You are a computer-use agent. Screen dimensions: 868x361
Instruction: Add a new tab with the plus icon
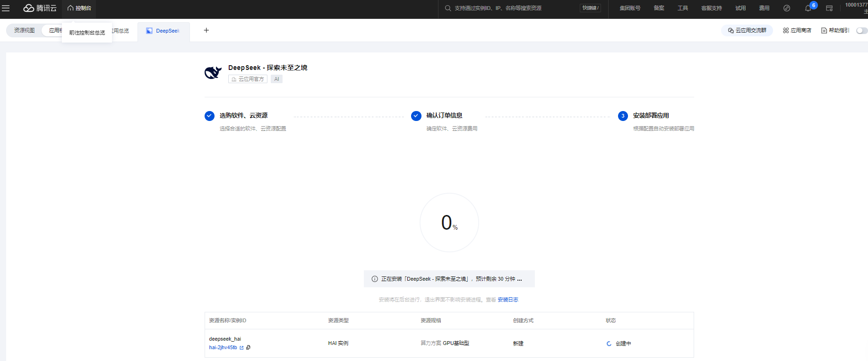click(x=206, y=30)
